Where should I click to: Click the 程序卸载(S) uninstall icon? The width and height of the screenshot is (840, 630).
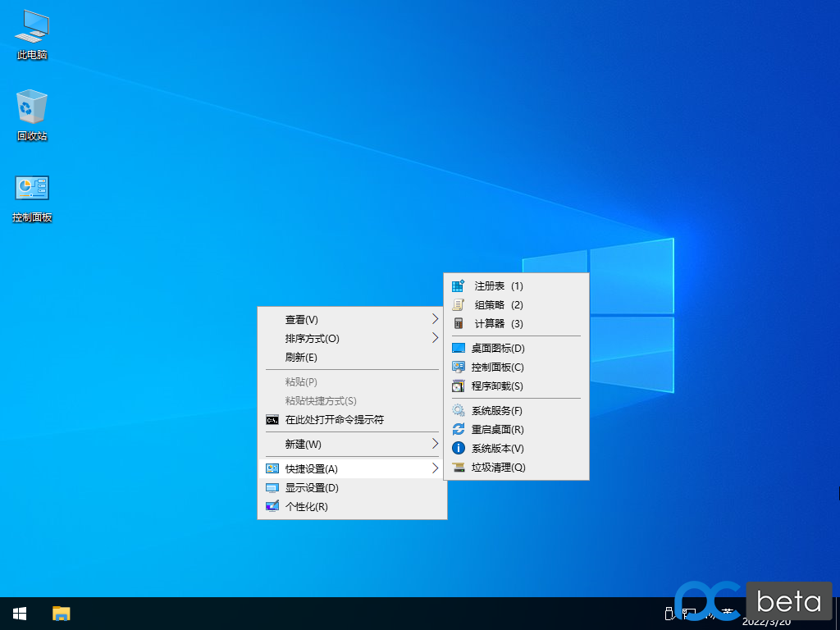pyautogui.click(x=458, y=386)
